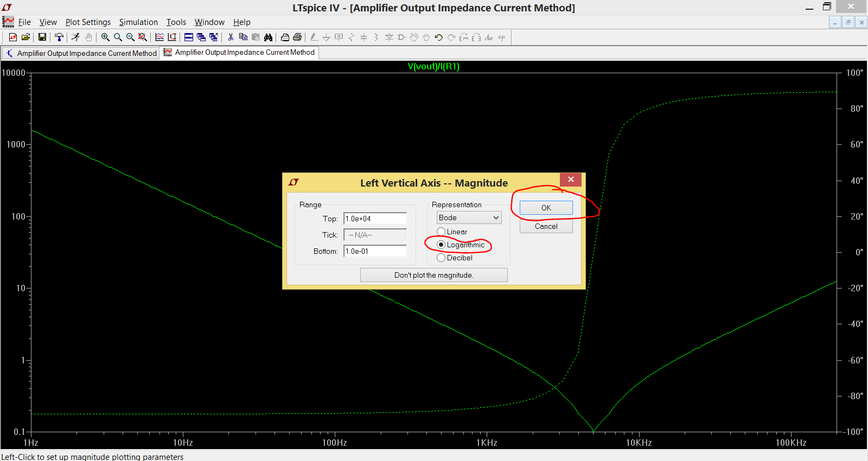The width and height of the screenshot is (868, 461).
Task: Click the Draw Wire pencil icon
Action: click(x=314, y=37)
